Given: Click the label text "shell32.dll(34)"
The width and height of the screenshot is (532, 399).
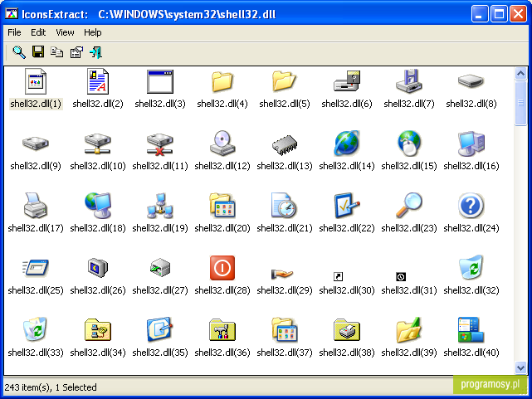Looking at the screenshot, I should point(98,353).
